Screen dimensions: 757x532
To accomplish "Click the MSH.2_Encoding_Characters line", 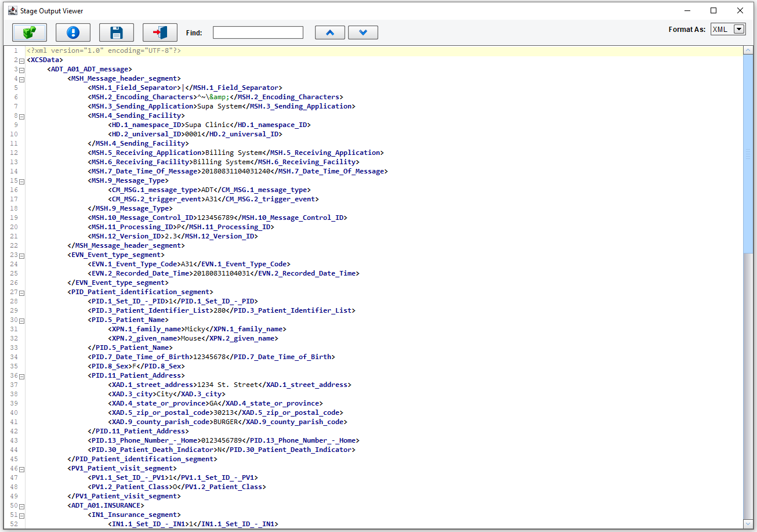I will [215, 97].
